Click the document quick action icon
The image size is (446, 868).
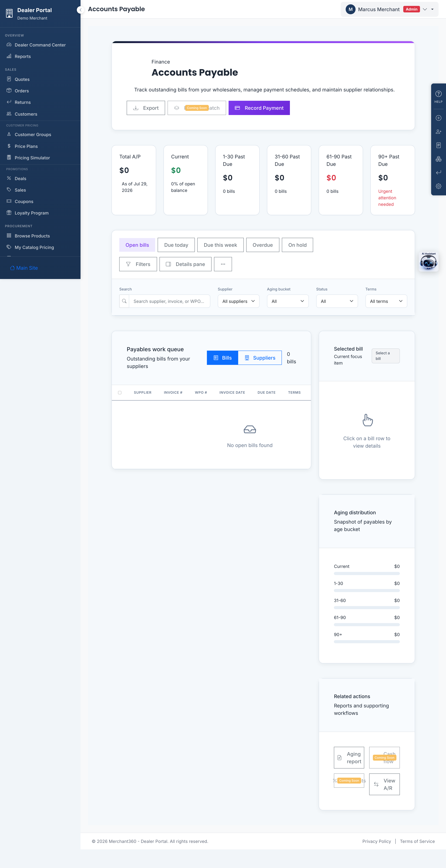point(438,145)
